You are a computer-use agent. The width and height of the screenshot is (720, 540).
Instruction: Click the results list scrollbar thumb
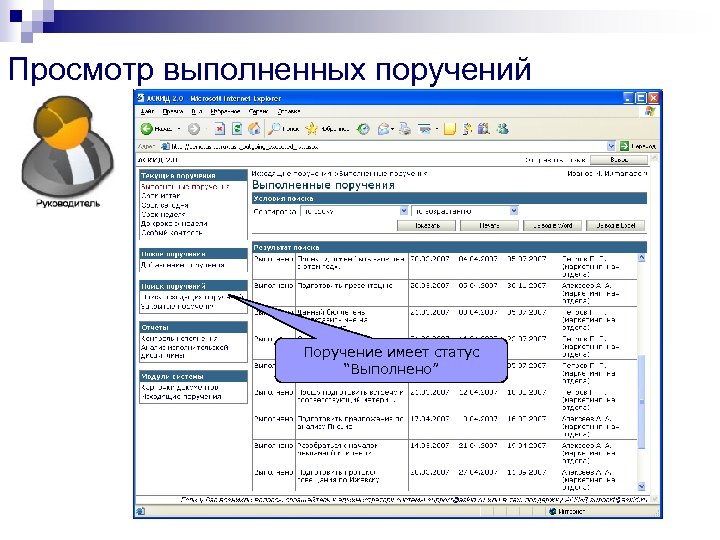pos(641,402)
